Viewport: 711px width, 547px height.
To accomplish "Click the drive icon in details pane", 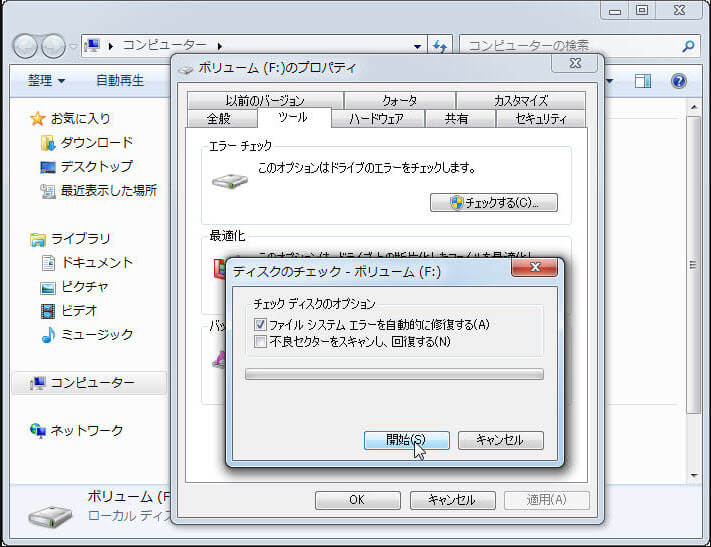I will click(50, 517).
